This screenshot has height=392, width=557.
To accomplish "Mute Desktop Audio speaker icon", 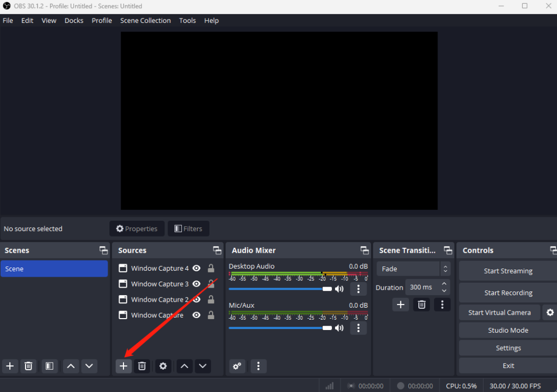I will pos(339,289).
